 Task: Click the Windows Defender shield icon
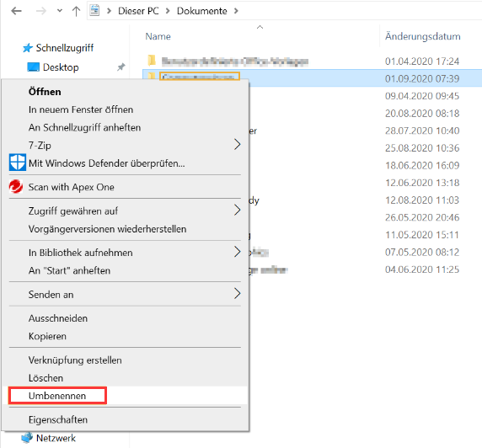18,163
